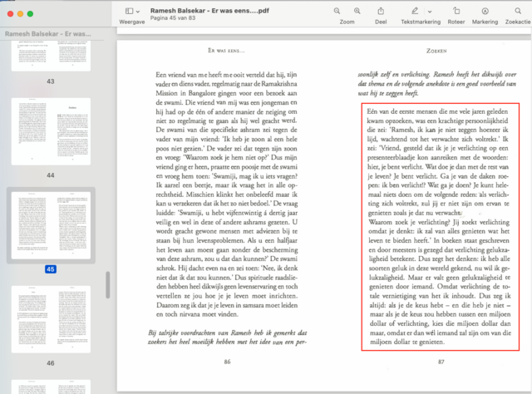Click the 'ER WAS EENS...' page header
The image size is (532, 394).
point(226,51)
